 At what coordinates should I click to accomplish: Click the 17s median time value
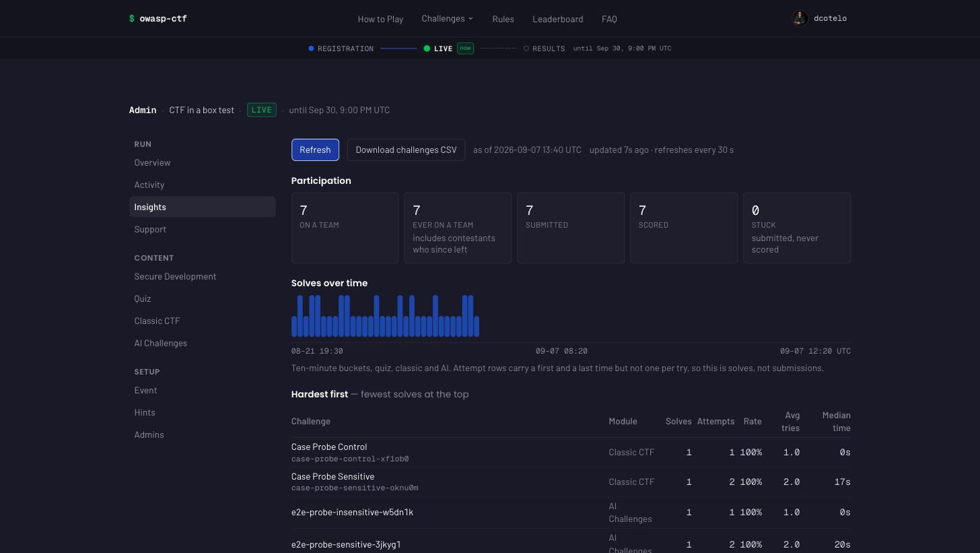pyautogui.click(x=842, y=482)
